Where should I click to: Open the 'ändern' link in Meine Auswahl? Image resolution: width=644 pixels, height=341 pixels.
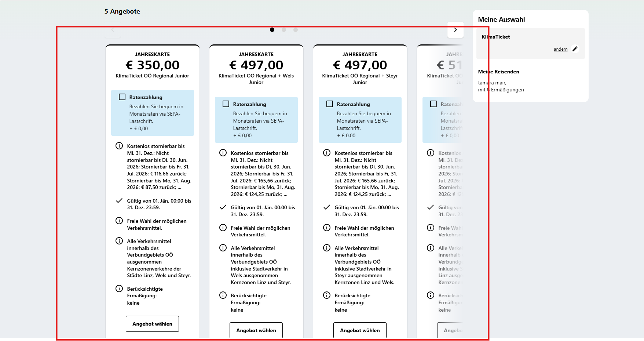pyautogui.click(x=560, y=49)
